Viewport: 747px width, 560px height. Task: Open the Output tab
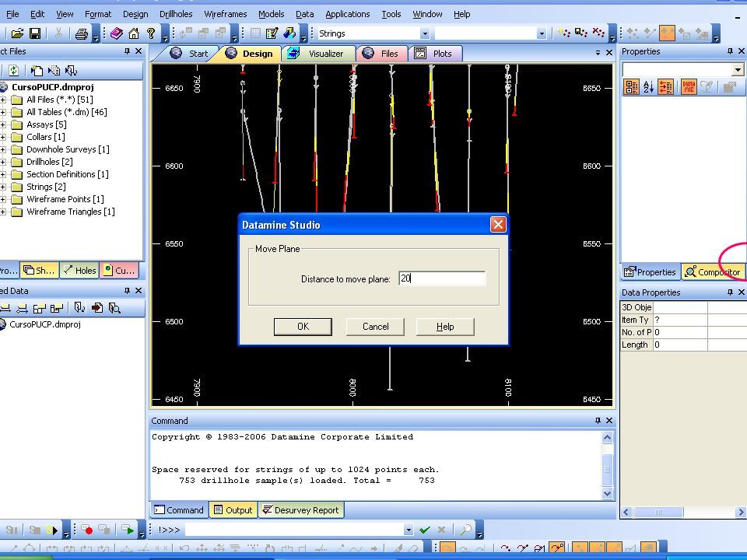pyautogui.click(x=233, y=510)
